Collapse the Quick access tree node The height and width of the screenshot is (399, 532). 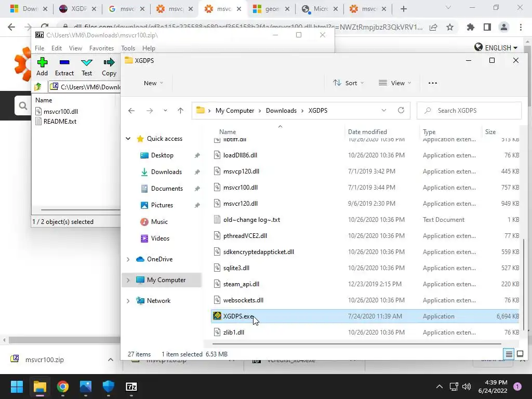128,139
